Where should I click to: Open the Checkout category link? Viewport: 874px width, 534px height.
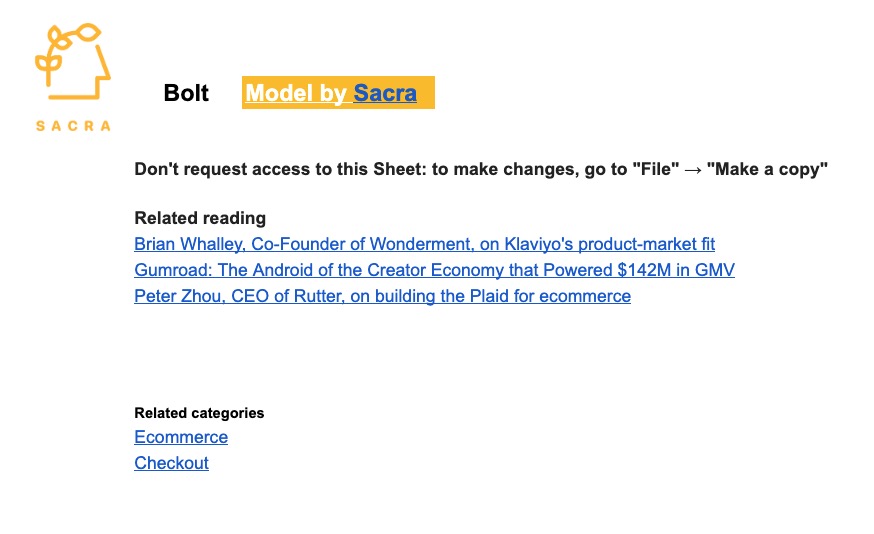[172, 463]
